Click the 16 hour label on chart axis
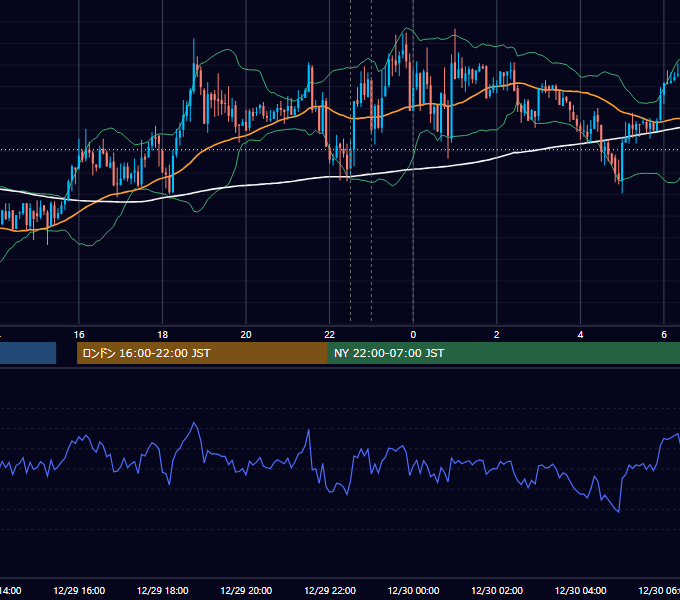The image size is (680, 600). 79,335
